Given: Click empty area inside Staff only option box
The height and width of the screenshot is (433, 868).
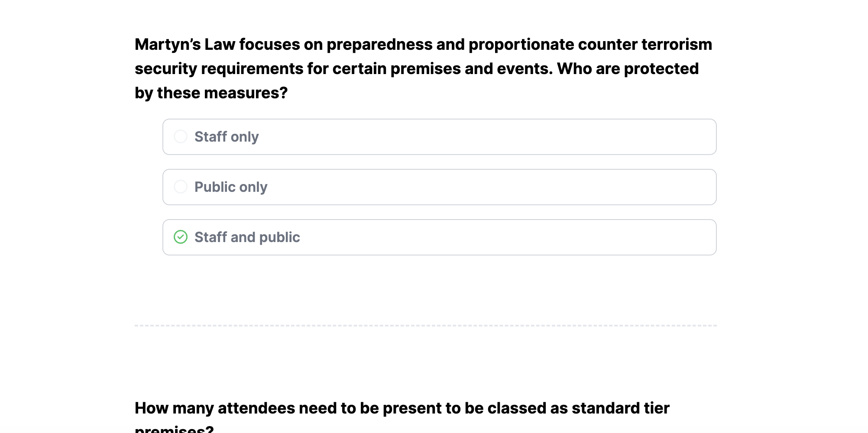Looking at the screenshot, I should point(476,137).
